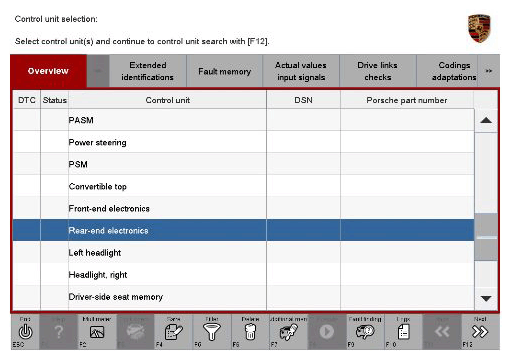The image size is (511, 360).
Task: Open the Multimeter tool (F2)
Action: coord(97,332)
